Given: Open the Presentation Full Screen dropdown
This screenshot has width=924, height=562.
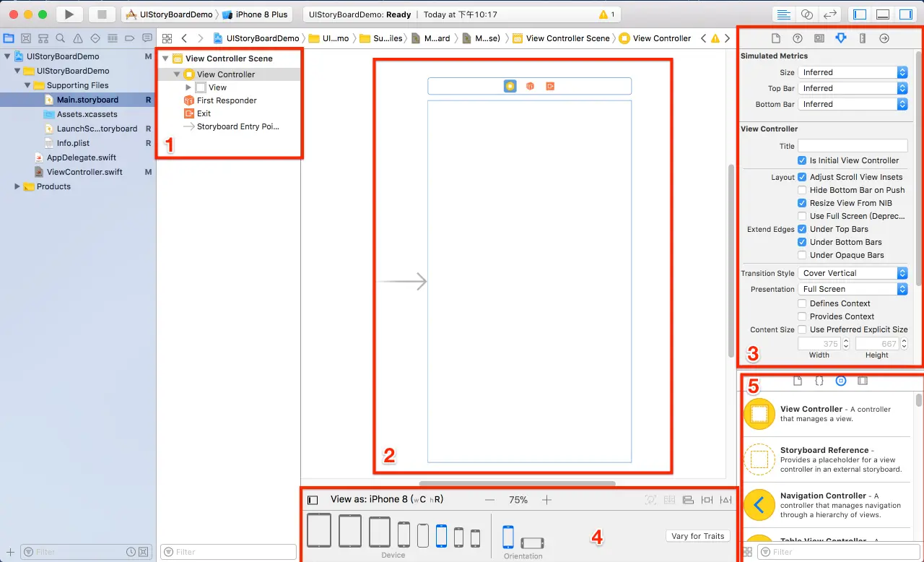Looking at the screenshot, I should point(853,289).
